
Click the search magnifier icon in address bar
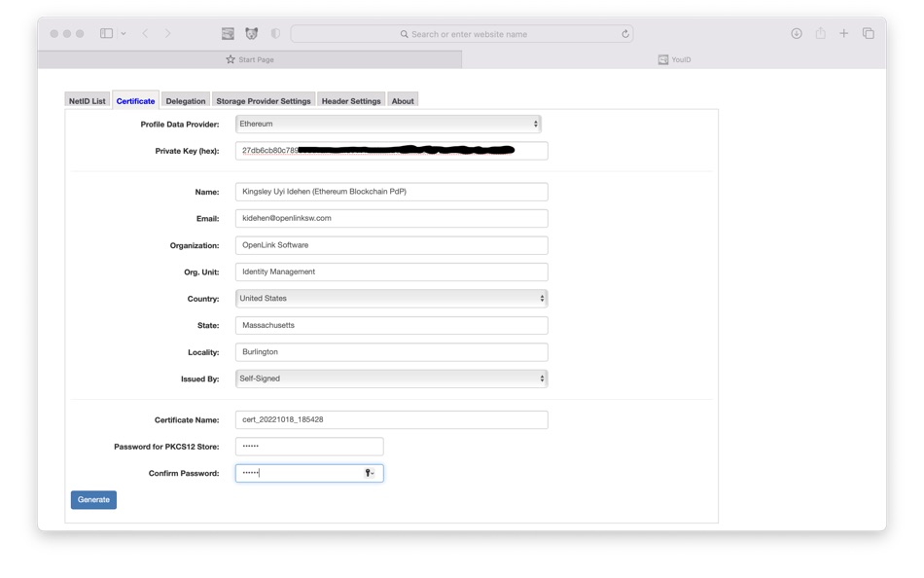405,34
